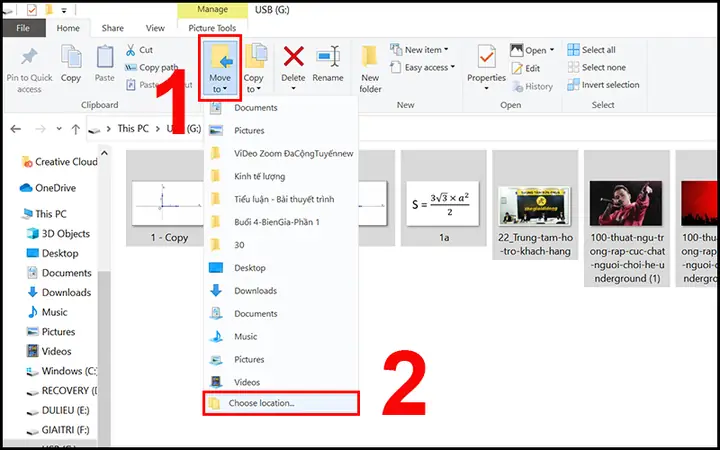Viewport: 720px width, 450px height.
Task: Go up one folder level
Action: coord(76,129)
